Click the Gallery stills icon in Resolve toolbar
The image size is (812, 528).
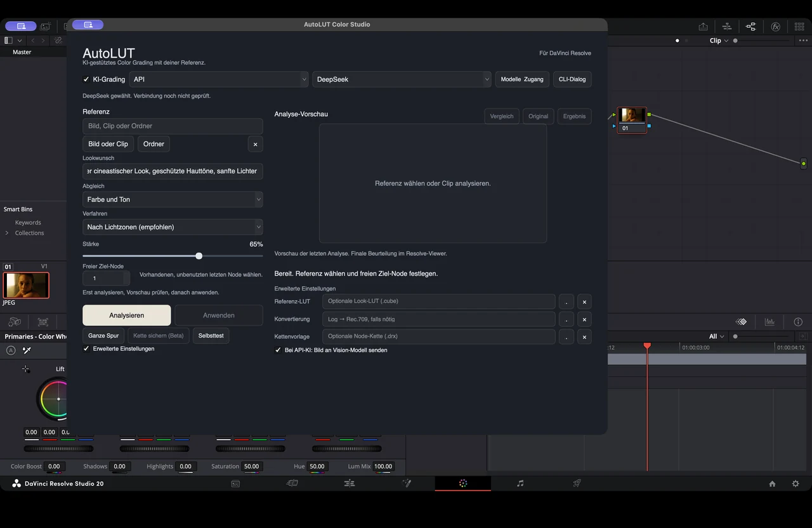[x=45, y=26]
